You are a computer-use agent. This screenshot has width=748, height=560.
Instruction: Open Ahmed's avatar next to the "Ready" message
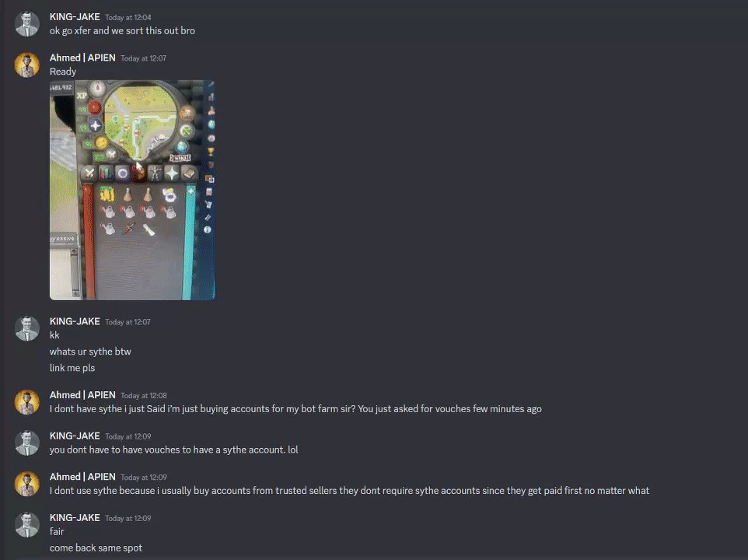point(26,65)
